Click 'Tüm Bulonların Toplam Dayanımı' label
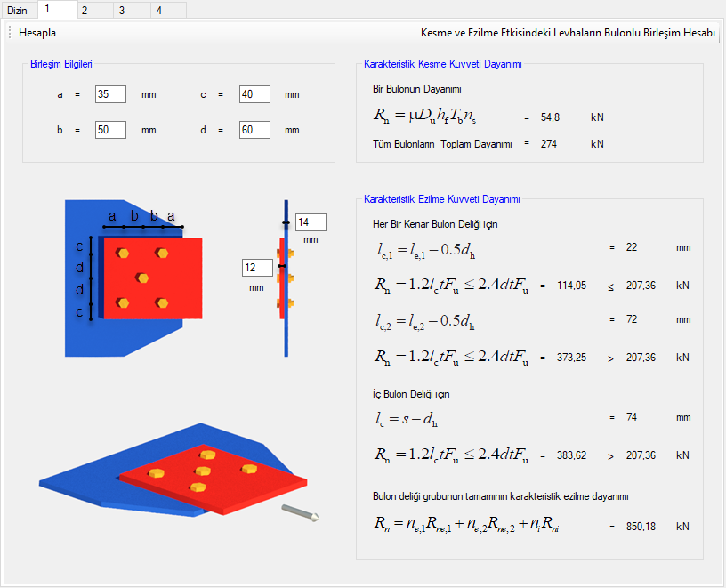The image size is (726, 588). (442, 144)
